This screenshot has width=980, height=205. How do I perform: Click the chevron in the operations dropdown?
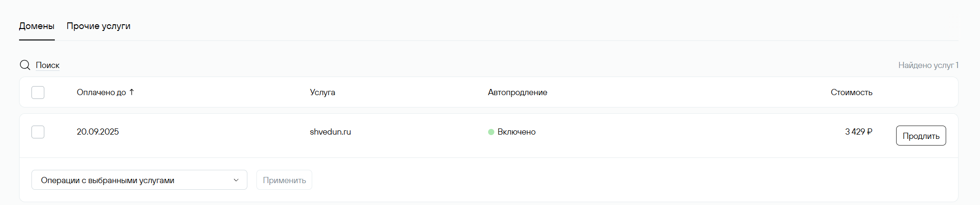click(x=236, y=180)
